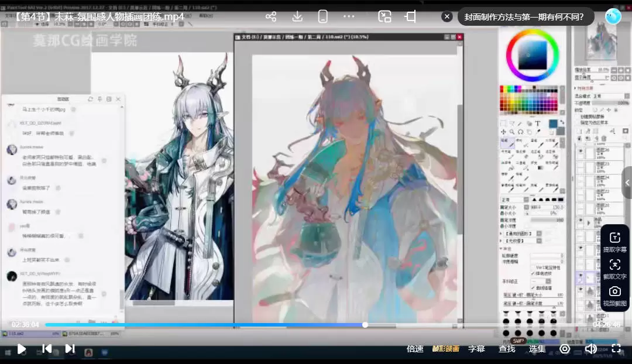
Task: Click the playback progress handle
Action: pos(365,324)
